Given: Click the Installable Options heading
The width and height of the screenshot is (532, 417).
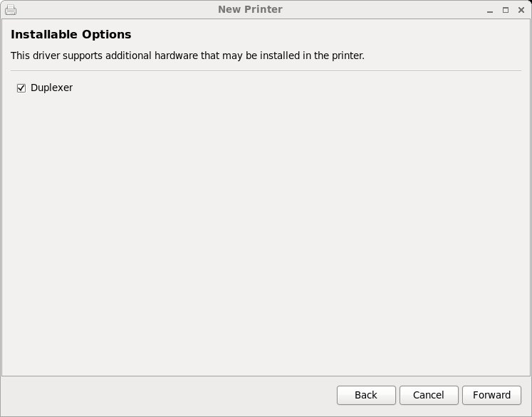Looking at the screenshot, I should pyautogui.click(x=71, y=34).
